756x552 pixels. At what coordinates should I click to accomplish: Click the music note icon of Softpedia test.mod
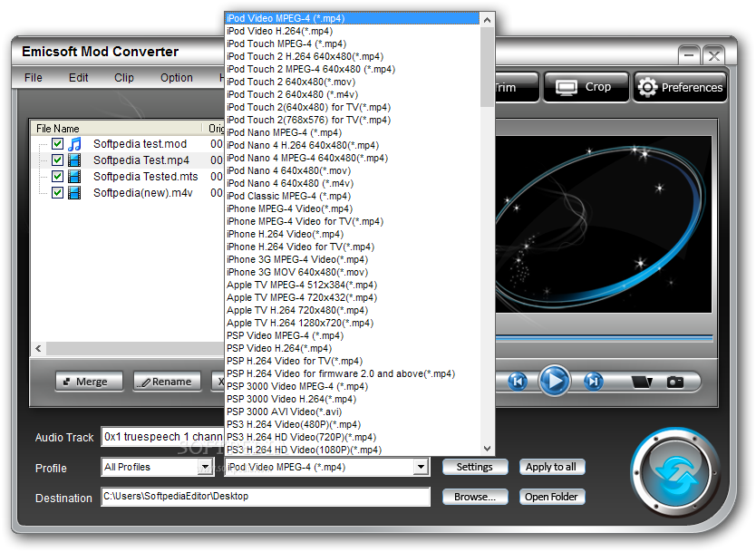(x=74, y=143)
